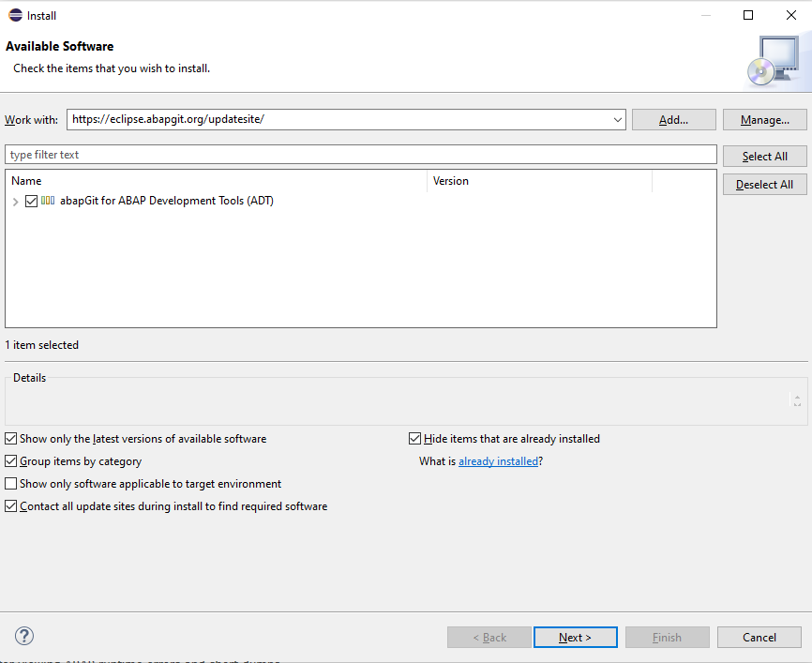Enable Show only software applicable to target environment
This screenshot has height=663, width=812.
point(11,484)
